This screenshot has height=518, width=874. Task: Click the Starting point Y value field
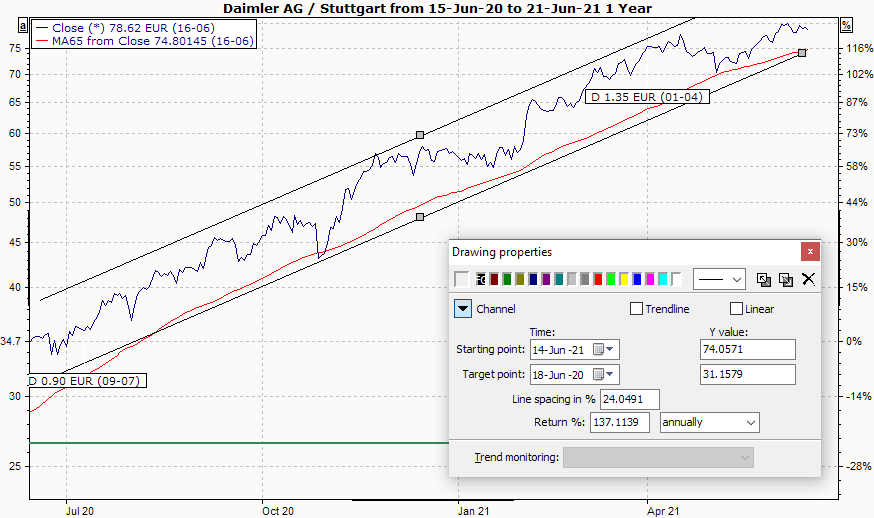[748, 349]
